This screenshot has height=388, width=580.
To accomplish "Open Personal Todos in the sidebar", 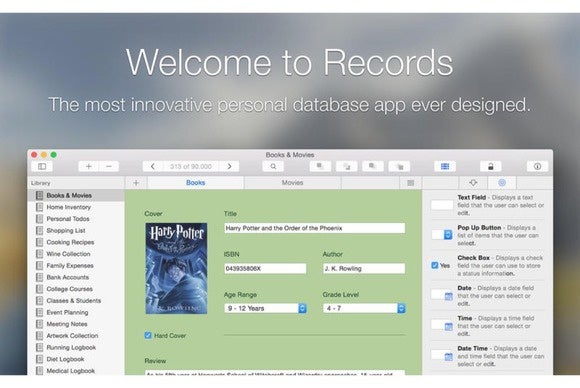I will [76, 219].
